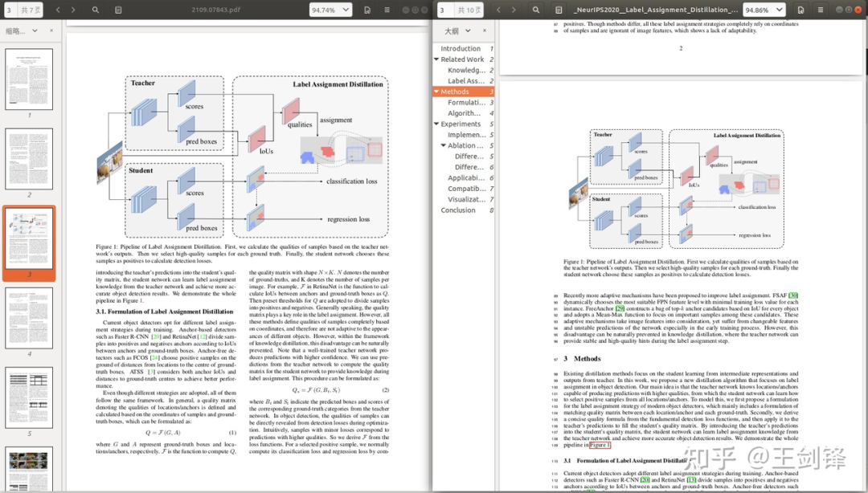
Task: Open search in 2109.07843.pdf window
Action: click(96, 10)
